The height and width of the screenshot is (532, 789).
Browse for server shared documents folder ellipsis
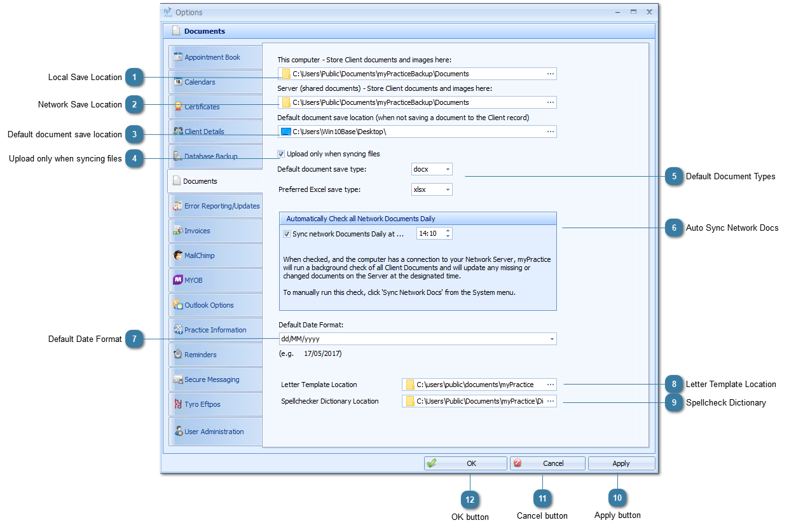551,102
